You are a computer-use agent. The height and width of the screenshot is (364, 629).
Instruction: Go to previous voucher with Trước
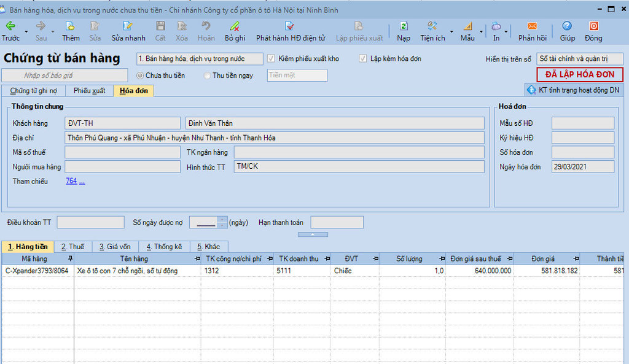[x=10, y=31]
